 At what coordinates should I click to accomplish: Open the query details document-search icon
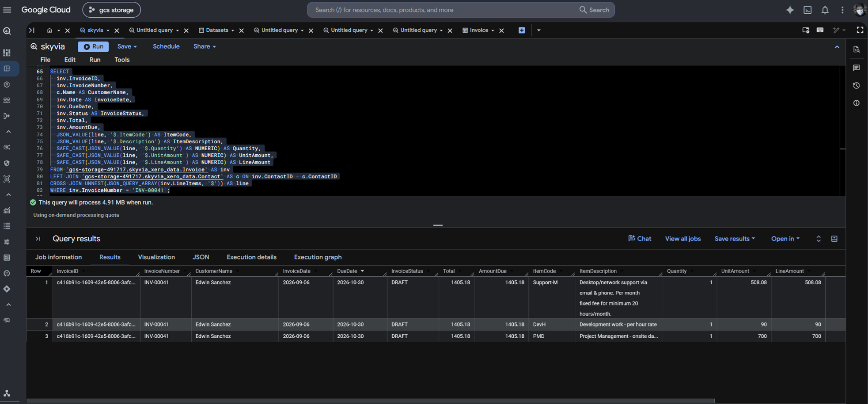(857, 50)
